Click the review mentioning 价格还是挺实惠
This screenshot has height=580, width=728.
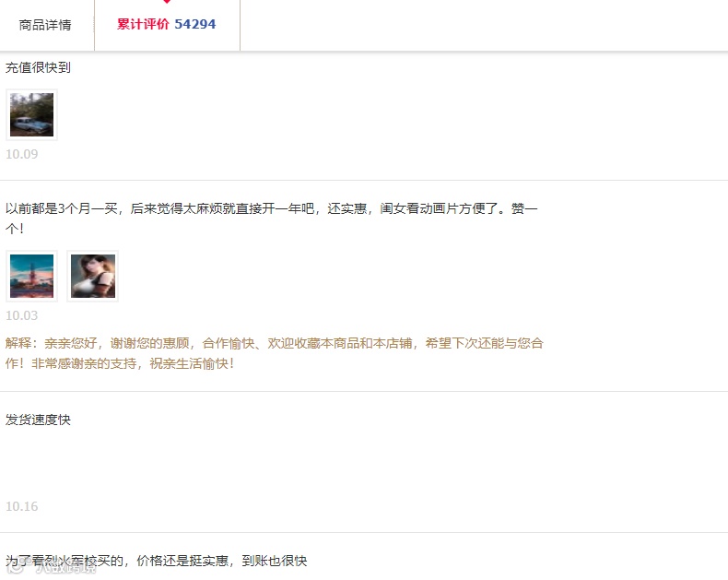tap(157, 561)
